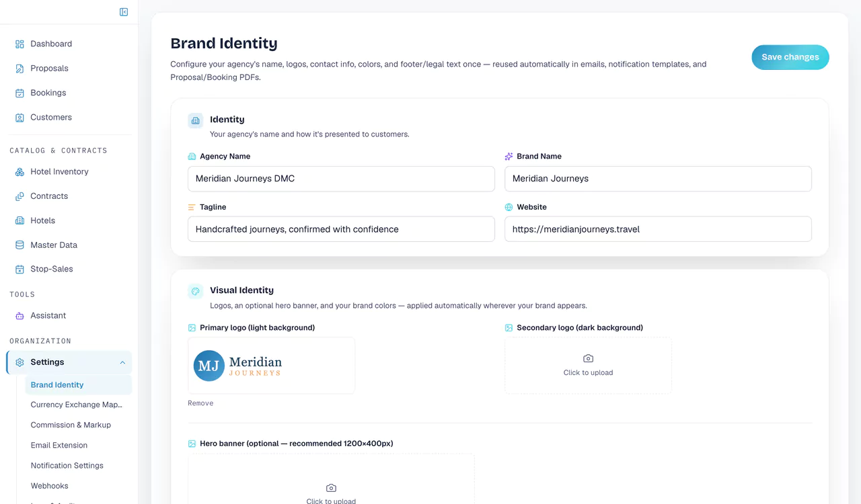Select Brand Identity in settings submenu

click(x=79, y=385)
